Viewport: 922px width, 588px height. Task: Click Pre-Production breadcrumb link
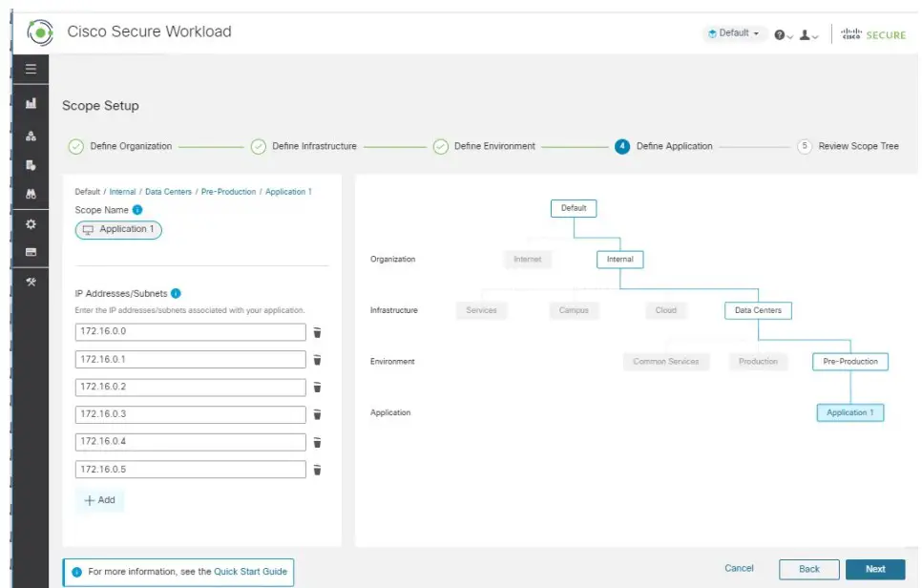pyautogui.click(x=229, y=192)
